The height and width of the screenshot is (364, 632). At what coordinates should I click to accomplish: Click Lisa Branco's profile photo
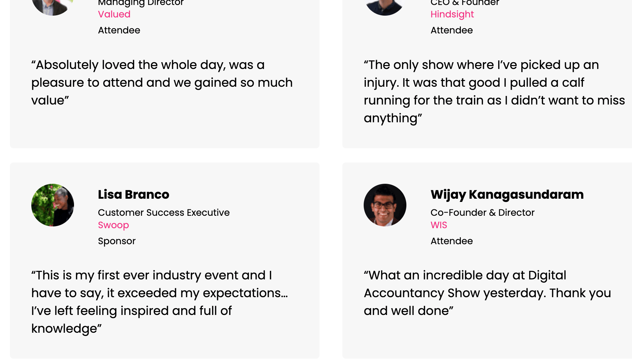pyautogui.click(x=53, y=205)
